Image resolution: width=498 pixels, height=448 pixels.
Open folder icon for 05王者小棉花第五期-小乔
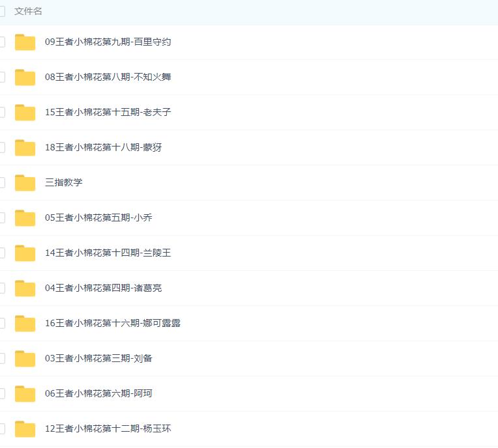[x=25, y=218]
